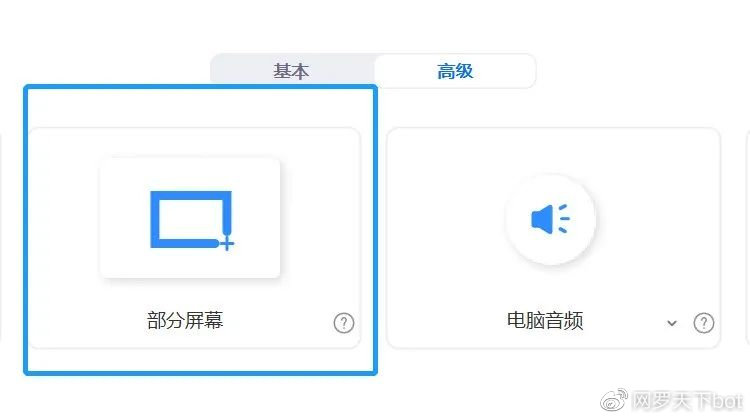Choose the 部分屏幕 share option card

[195, 238]
